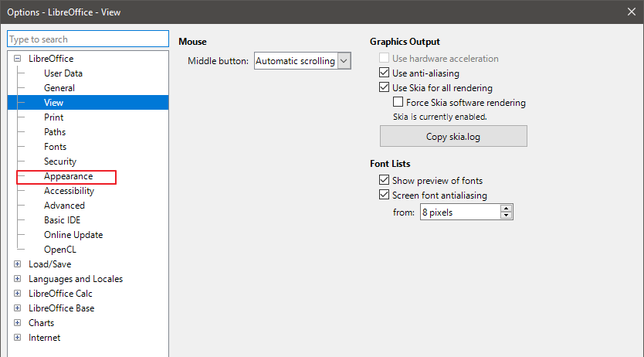Select the Accessibility options entry

tap(69, 191)
